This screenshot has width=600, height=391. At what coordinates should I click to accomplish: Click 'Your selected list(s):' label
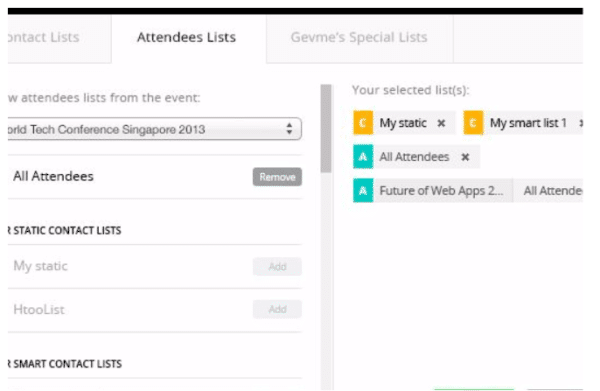pos(410,90)
